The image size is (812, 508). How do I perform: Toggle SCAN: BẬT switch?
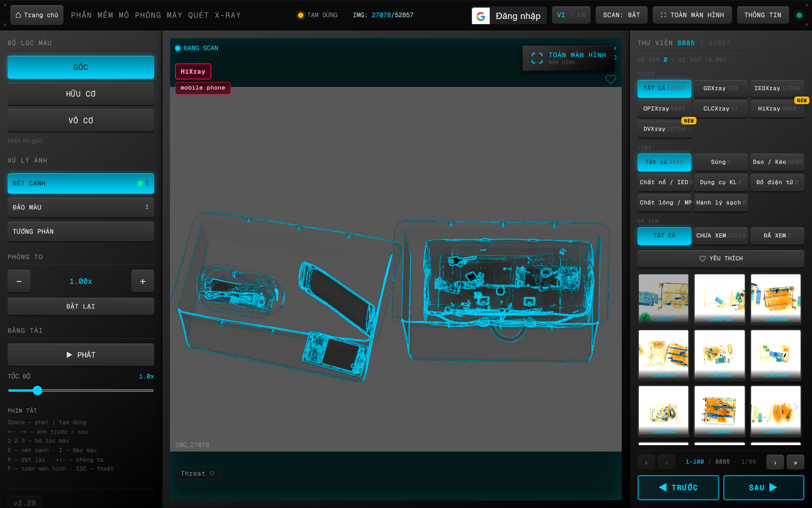(621, 15)
